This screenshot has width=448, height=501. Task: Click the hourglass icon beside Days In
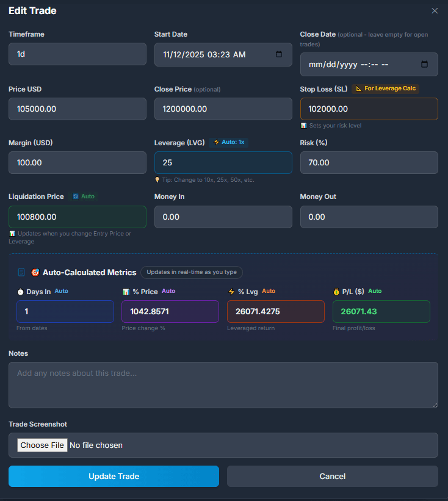20,291
